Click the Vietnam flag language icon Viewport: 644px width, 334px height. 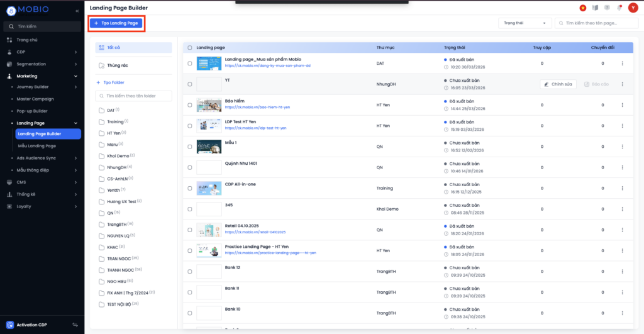[x=583, y=8]
